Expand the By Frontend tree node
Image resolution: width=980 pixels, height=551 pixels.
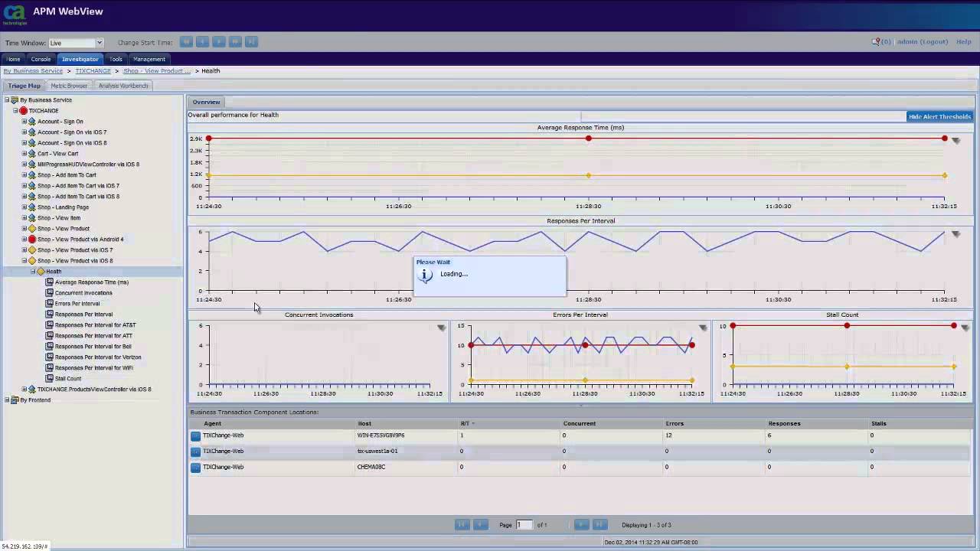[x=7, y=400]
